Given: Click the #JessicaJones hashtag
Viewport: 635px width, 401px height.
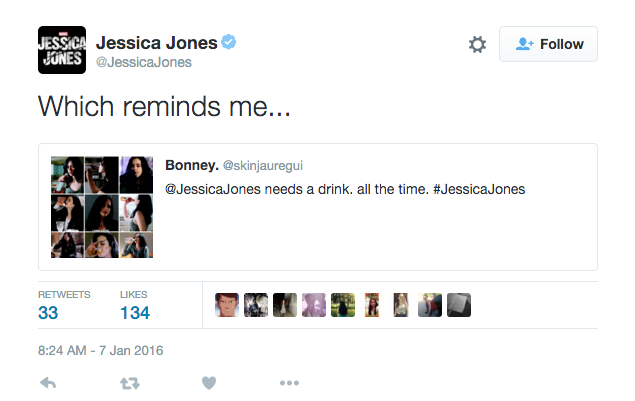Looking at the screenshot, I should 479,188.
